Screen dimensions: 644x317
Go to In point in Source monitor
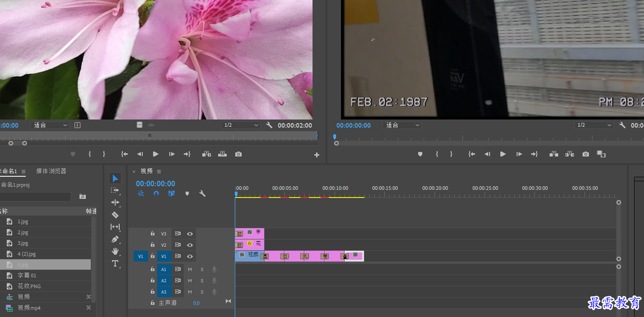click(x=125, y=154)
